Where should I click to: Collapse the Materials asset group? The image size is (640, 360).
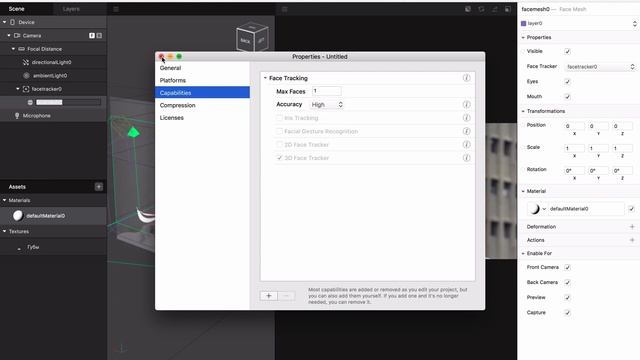(x=4, y=200)
